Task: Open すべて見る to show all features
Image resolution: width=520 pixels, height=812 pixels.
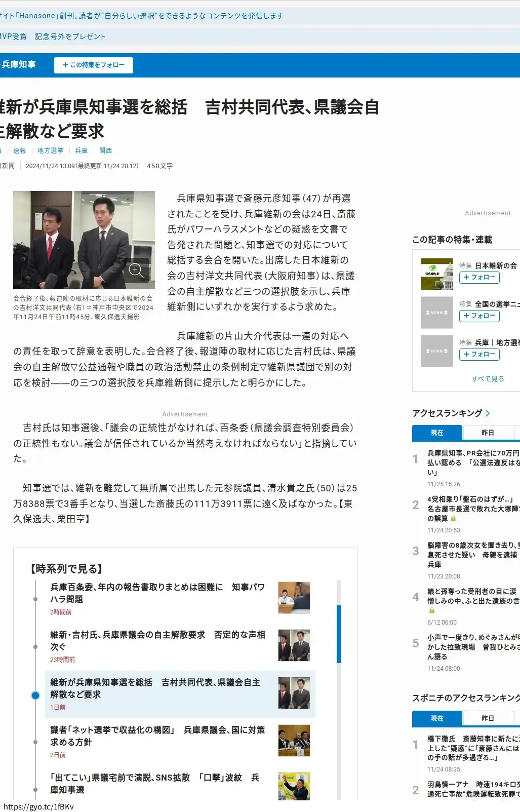Action: pyautogui.click(x=488, y=379)
